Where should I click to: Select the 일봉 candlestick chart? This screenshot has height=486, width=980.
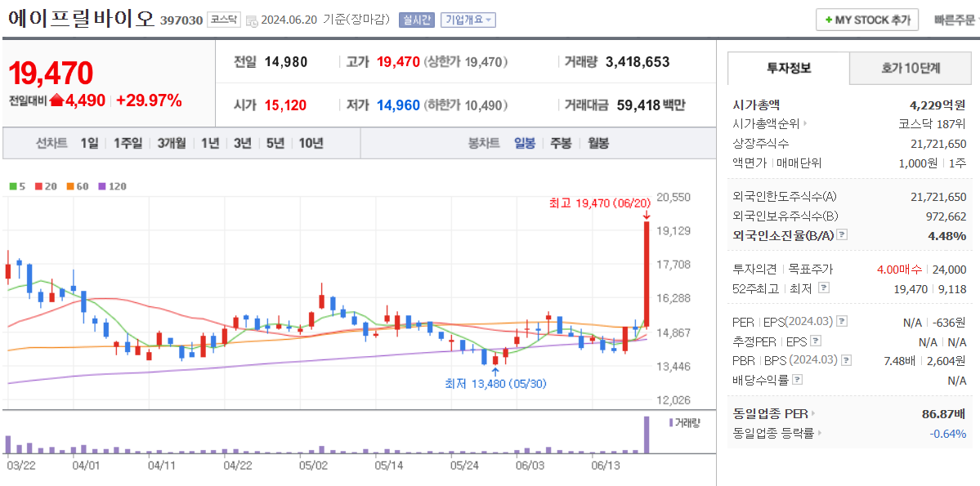tap(525, 143)
